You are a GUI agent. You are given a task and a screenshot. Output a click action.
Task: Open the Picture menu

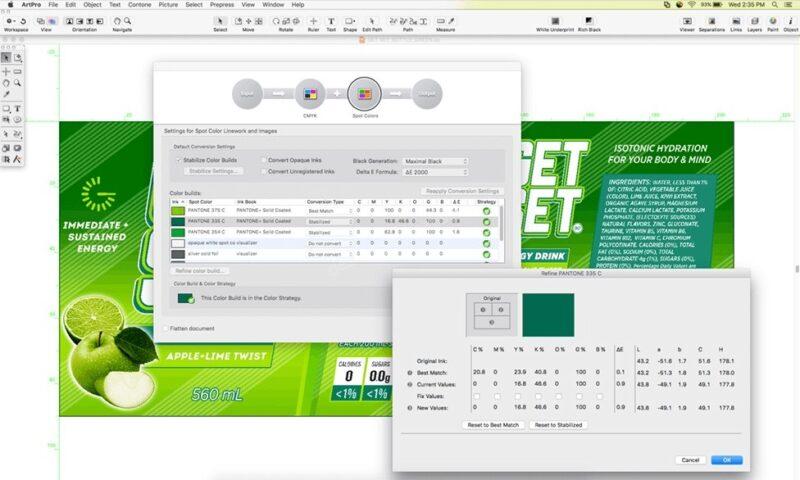click(x=168, y=5)
